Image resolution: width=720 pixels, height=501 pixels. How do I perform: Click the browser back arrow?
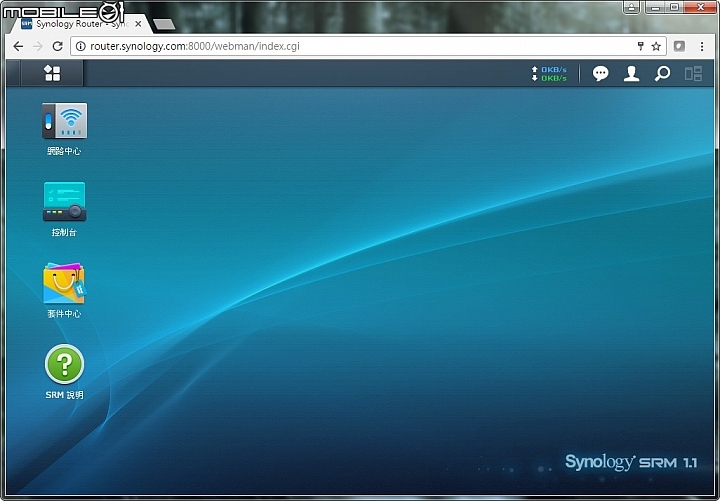point(18,46)
